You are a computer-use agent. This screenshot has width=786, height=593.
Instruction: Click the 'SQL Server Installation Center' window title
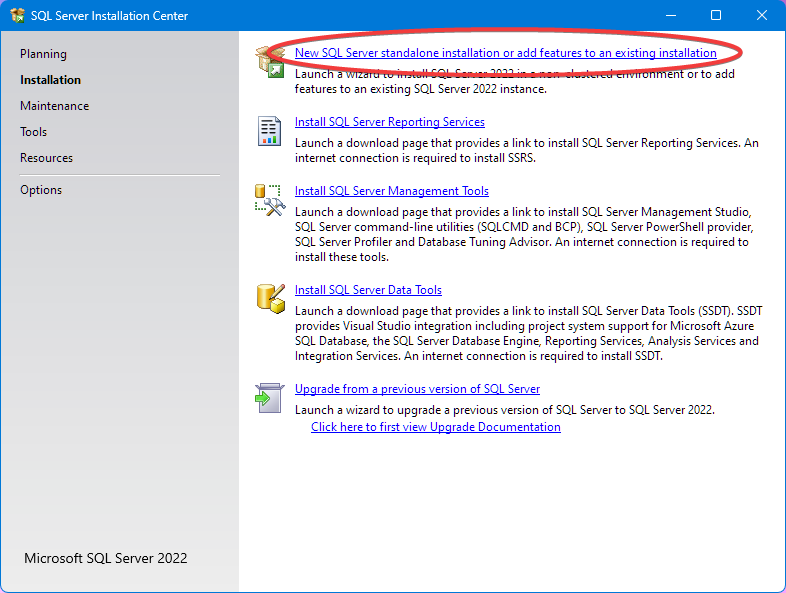(109, 16)
